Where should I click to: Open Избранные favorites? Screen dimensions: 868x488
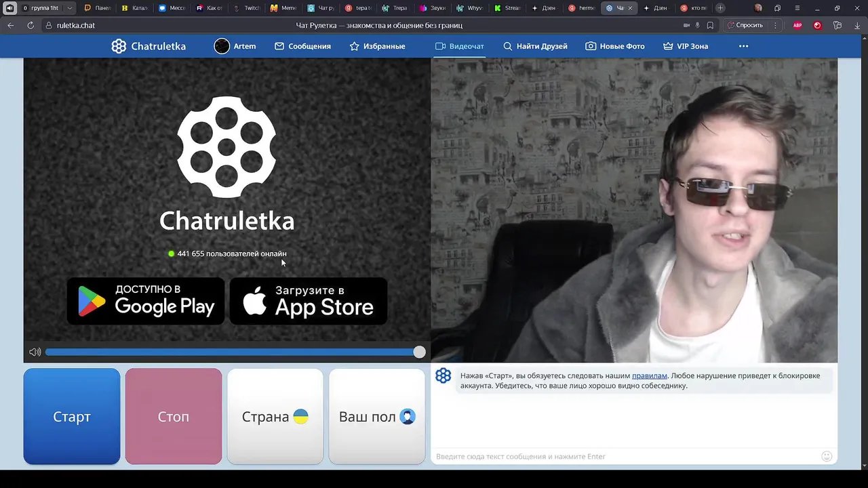coord(377,46)
